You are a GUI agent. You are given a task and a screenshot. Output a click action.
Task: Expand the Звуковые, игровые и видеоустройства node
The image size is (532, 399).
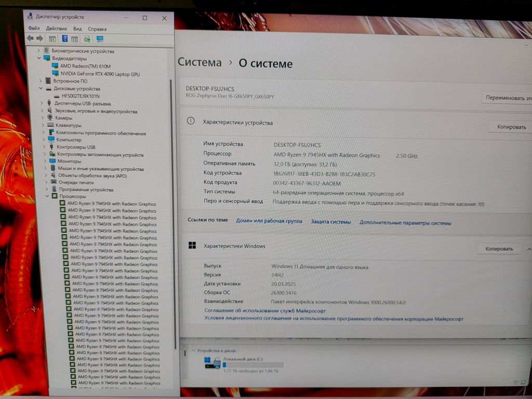43,111
